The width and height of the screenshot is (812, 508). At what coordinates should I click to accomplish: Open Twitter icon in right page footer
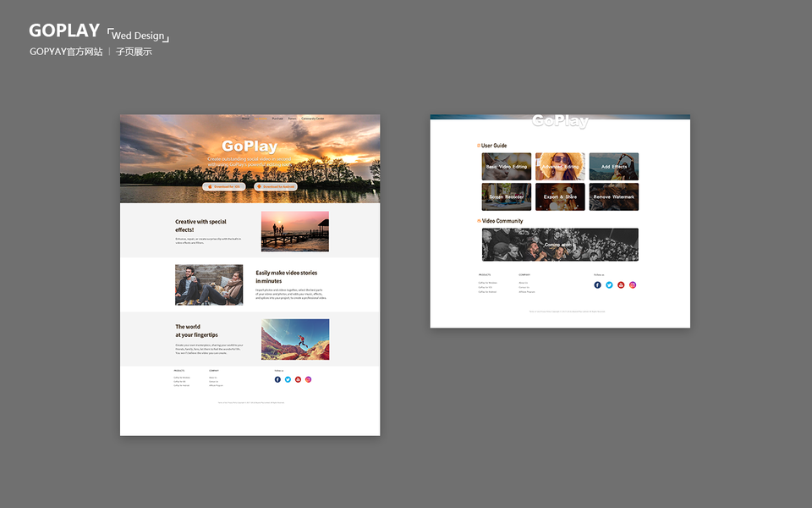click(x=610, y=285)
